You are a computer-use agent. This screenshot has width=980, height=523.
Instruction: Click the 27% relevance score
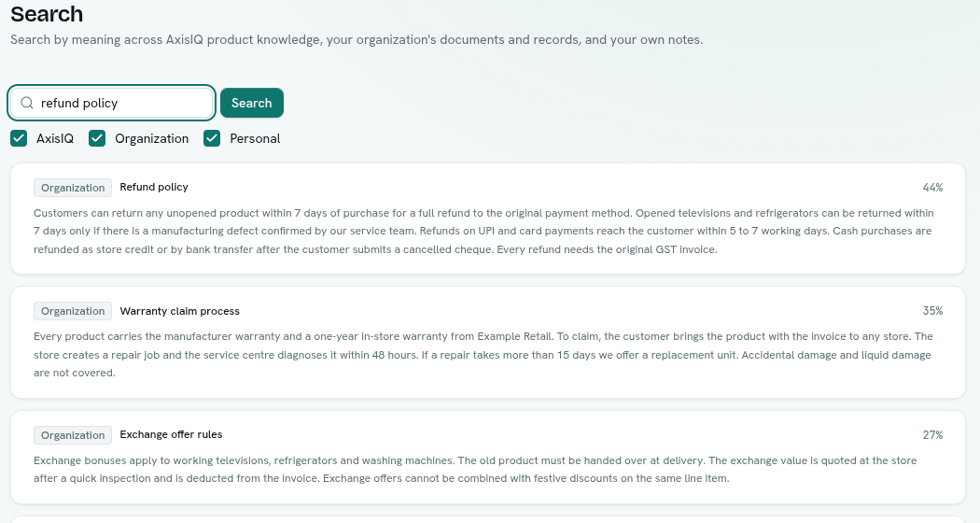[932, 435]
